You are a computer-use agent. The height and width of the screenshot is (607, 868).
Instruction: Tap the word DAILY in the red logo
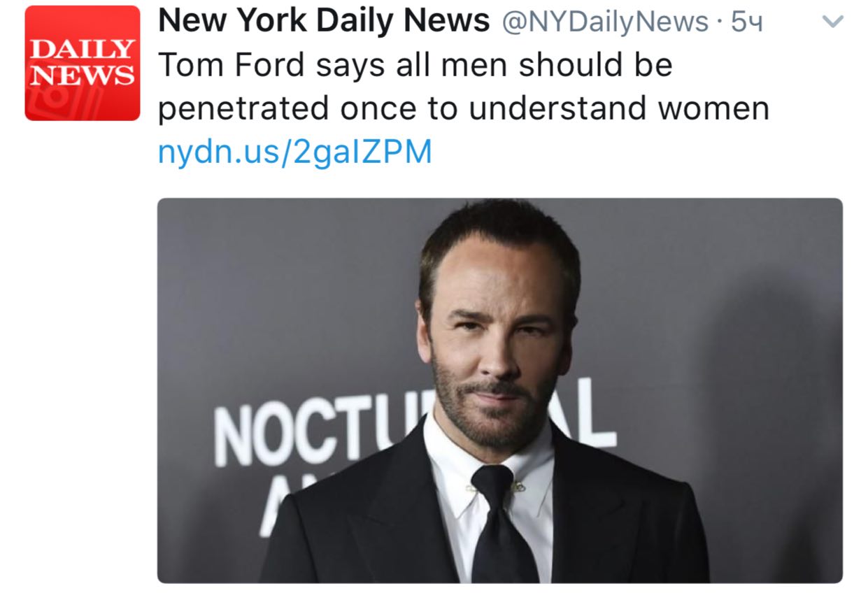pos(83,50)
